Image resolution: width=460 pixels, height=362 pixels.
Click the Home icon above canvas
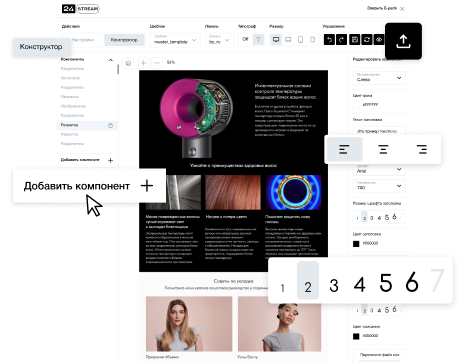click(128, 63)
